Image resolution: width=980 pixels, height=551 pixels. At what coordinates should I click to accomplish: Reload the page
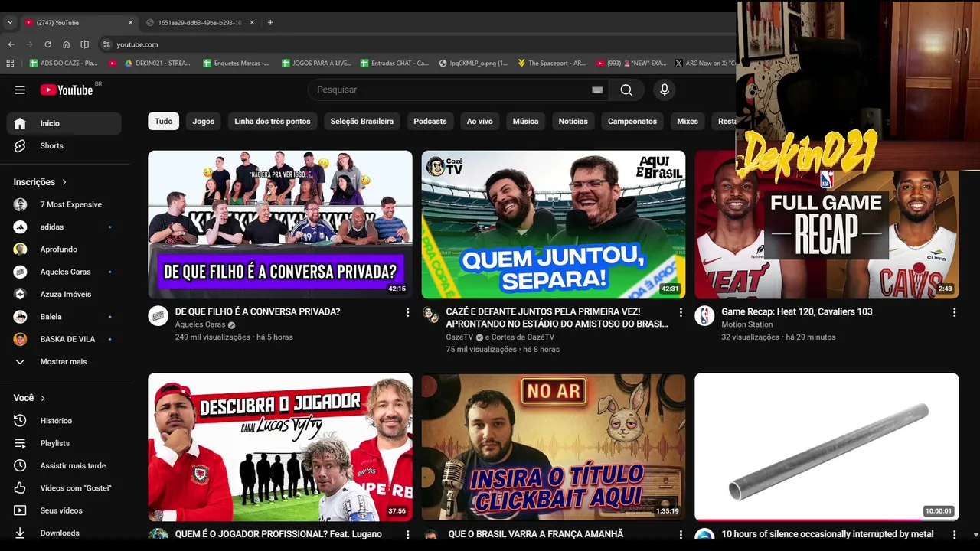pos(47,44)
